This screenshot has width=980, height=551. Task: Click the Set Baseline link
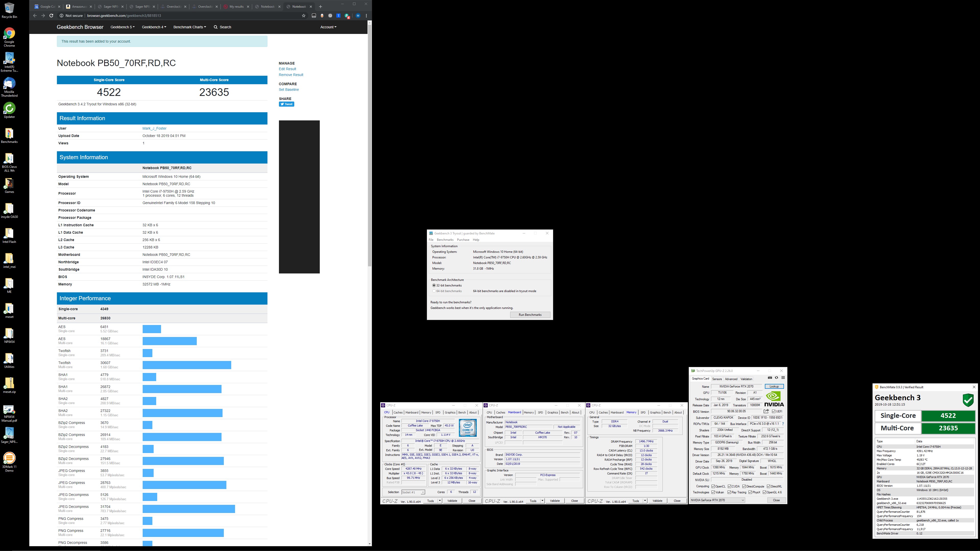289,89
